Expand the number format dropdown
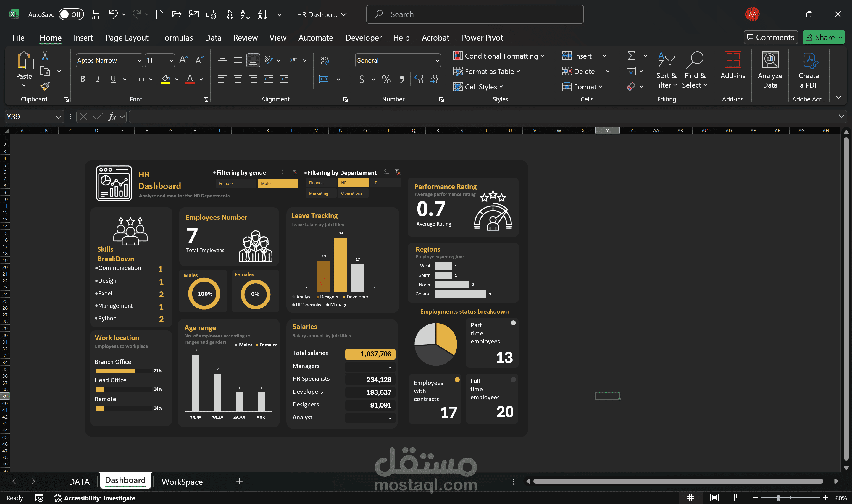 click(437, 60)
